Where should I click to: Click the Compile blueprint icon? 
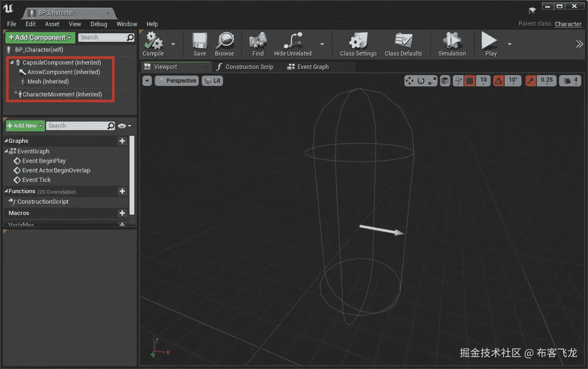(153, 41)
